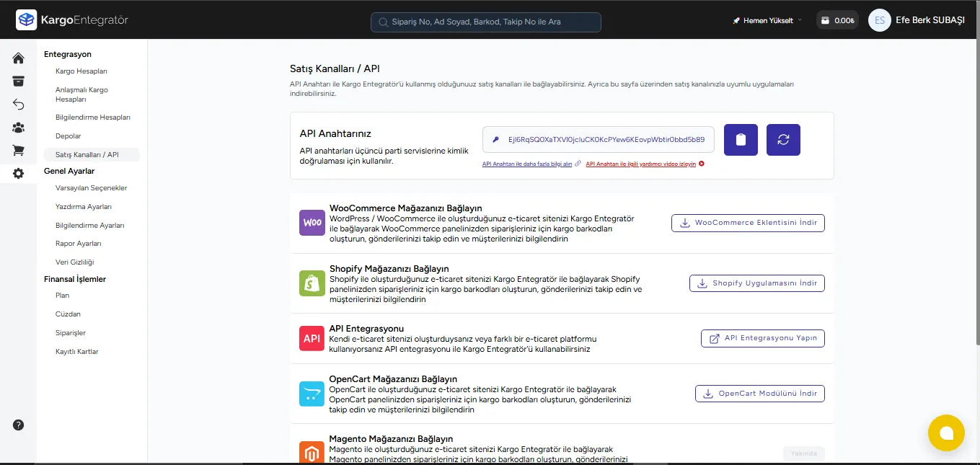This screenshot has height=465, width=980.
Task: Click WooCommerce Mağazanızı Bağlayın title
Action: click(406, 208)
